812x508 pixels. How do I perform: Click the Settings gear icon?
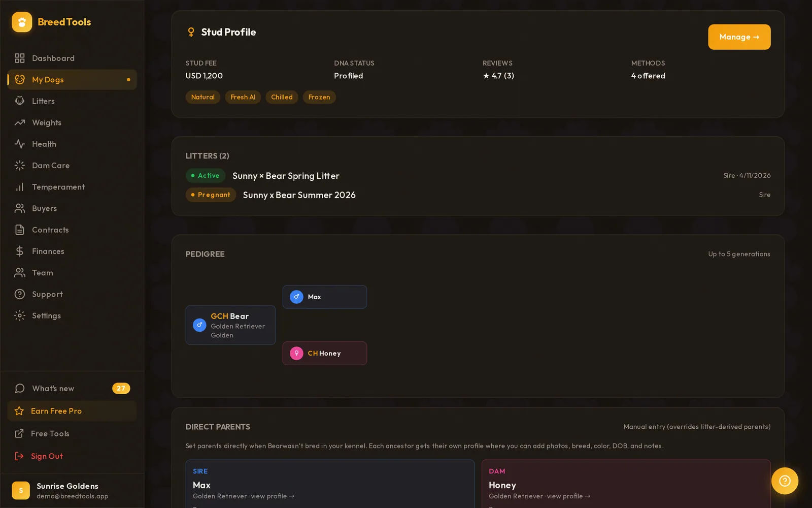tap(20, 315)
